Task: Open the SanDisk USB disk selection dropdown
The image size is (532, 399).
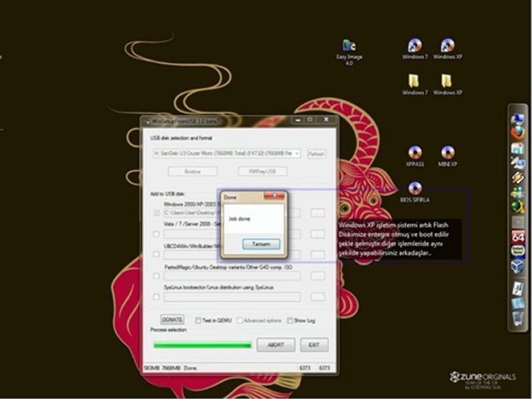Action: click(226, 154)
